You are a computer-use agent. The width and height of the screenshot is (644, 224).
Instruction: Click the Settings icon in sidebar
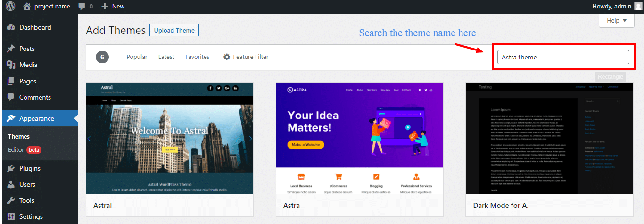click(x=11, y=216)
